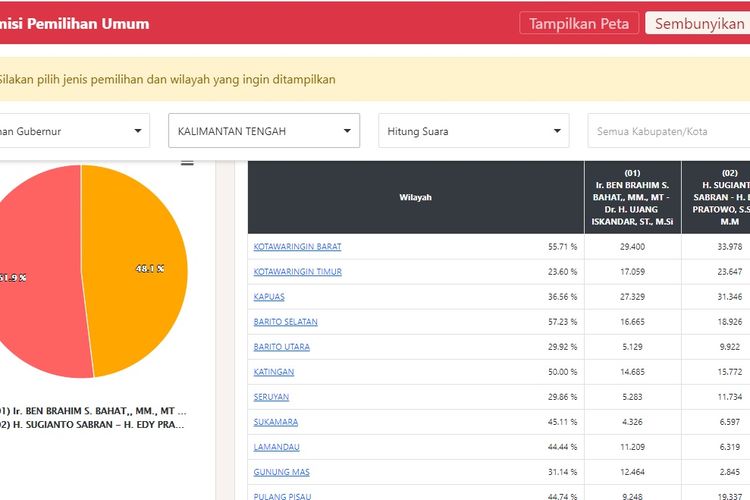Click the Tampilkan Peta button
Screen dimensions: 750x500
click(579, 23)
